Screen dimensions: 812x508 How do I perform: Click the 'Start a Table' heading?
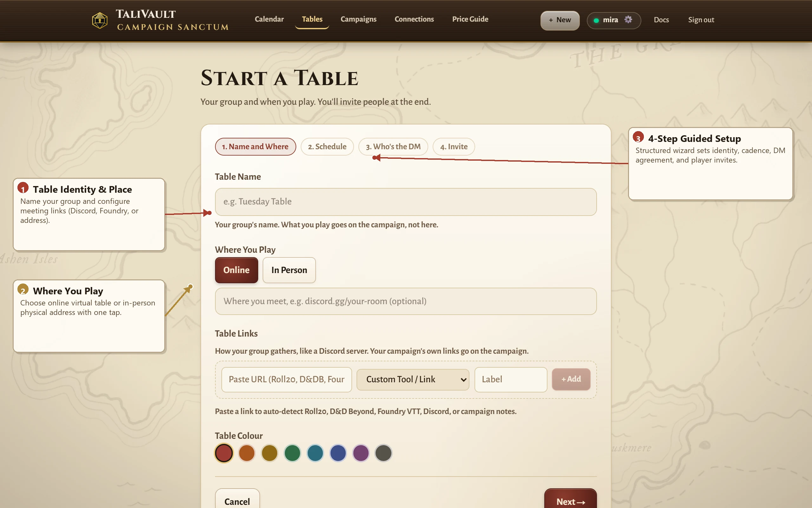(279, 78)
